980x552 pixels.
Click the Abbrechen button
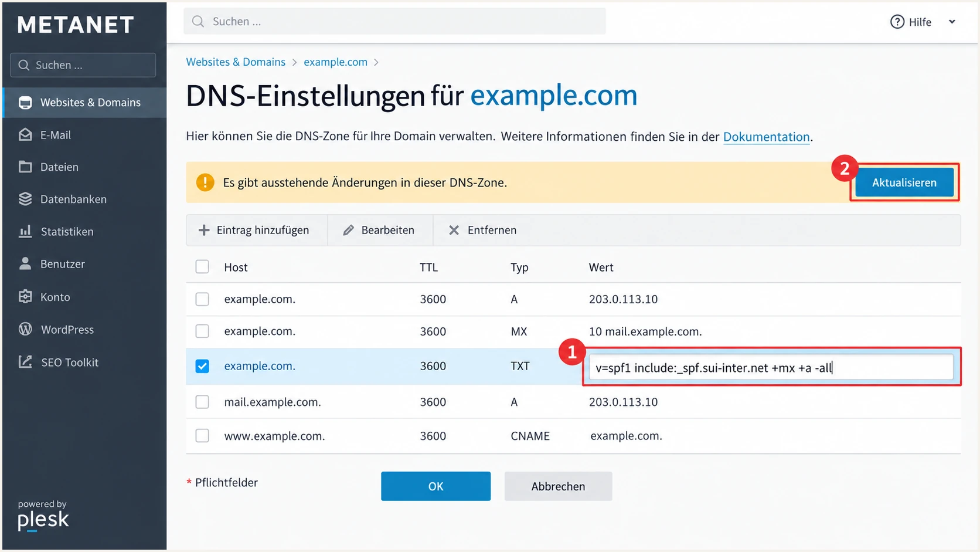click(x=558, y=486)
